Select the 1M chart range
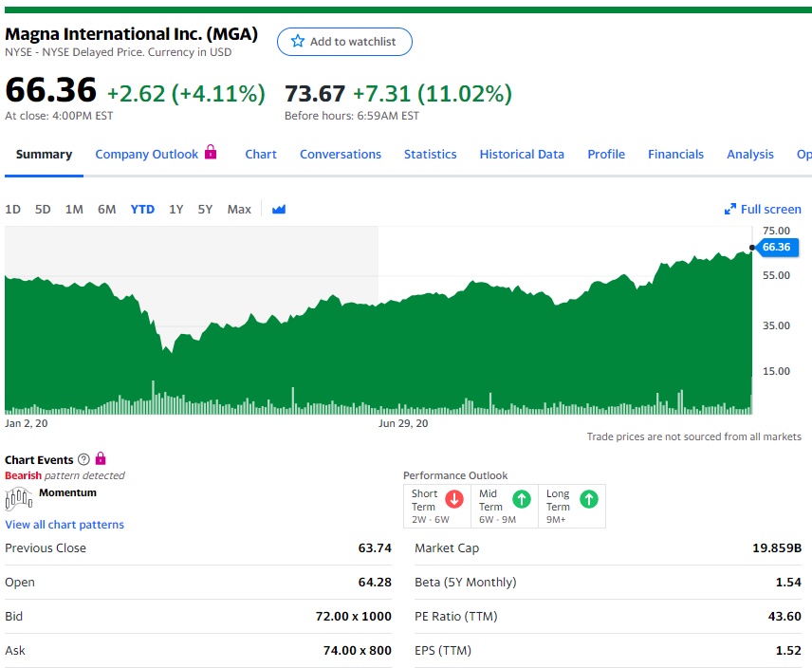The width and height of the screenshot is (812, 668). (x=74, y=209)
